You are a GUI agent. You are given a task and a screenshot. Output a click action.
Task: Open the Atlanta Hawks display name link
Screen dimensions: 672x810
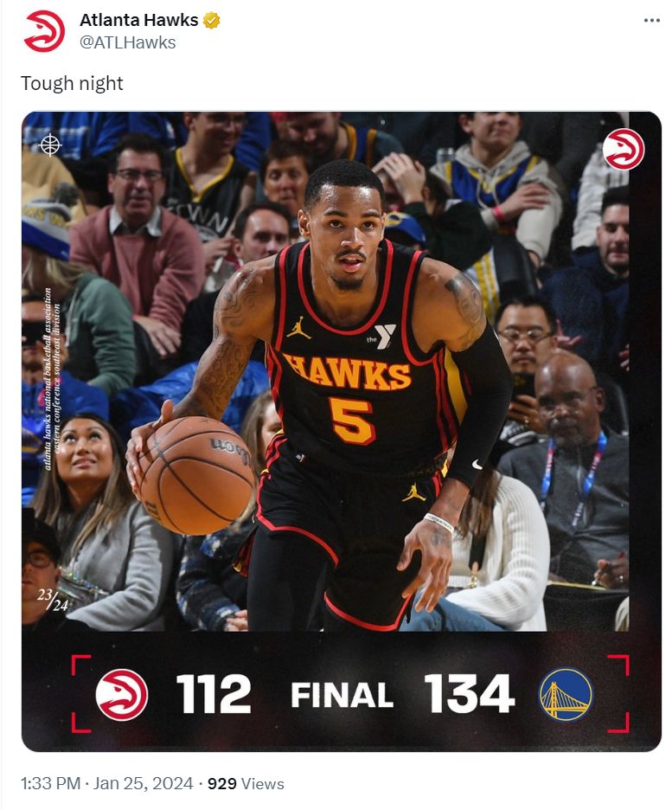138,20
